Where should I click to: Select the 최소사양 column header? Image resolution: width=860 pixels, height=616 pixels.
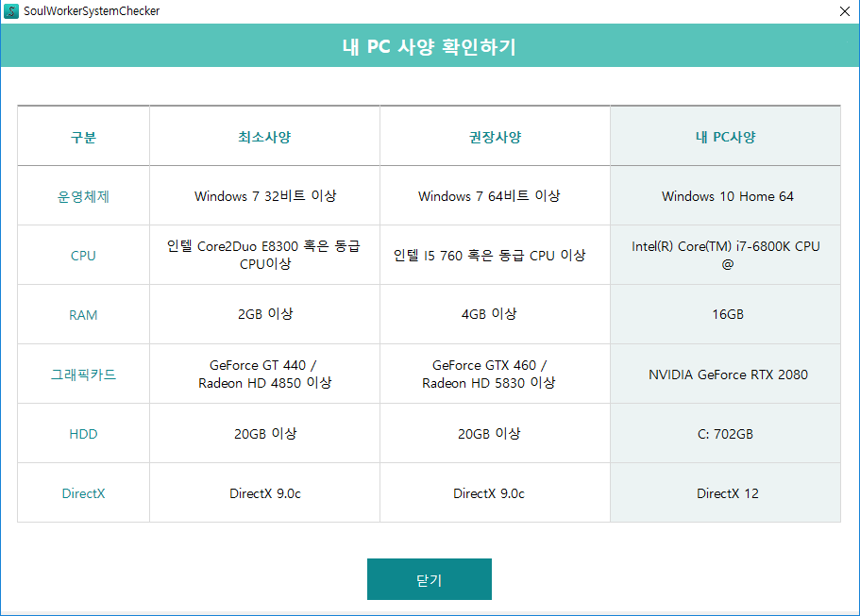point(264,137)
